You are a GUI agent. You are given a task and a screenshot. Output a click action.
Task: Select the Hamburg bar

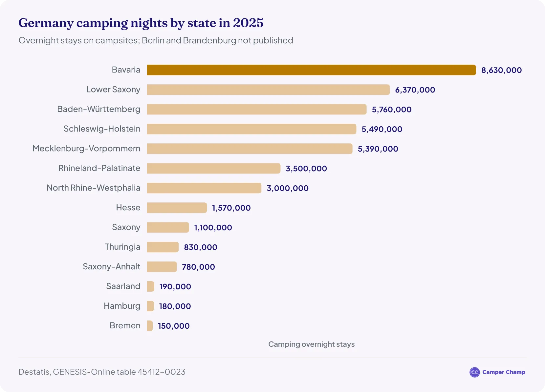[x=150, y=306]
